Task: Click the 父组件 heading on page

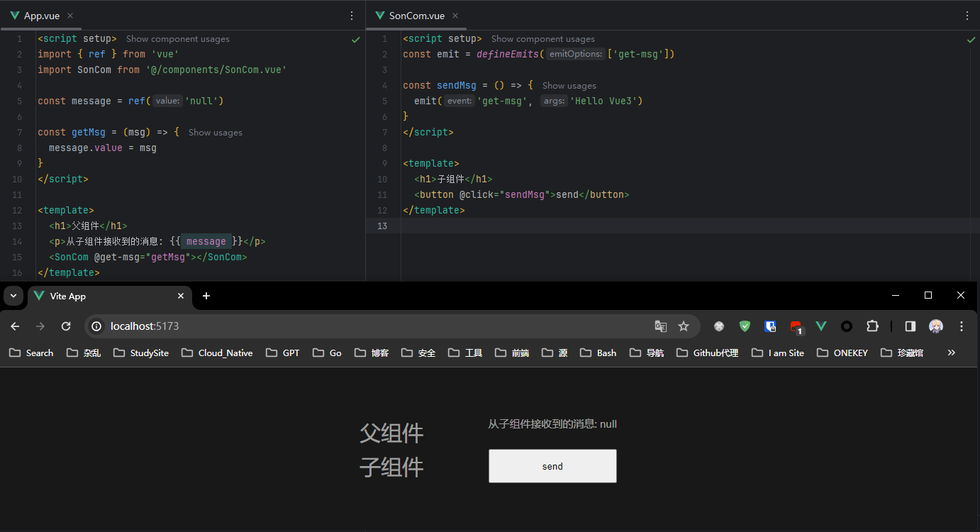Action: pos(391,433)
